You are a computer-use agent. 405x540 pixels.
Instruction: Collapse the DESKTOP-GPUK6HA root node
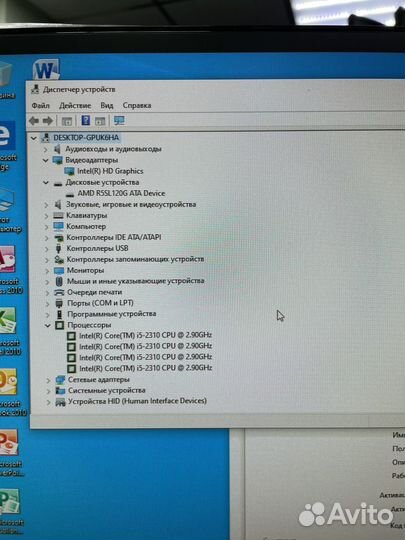tap(33, 138)
